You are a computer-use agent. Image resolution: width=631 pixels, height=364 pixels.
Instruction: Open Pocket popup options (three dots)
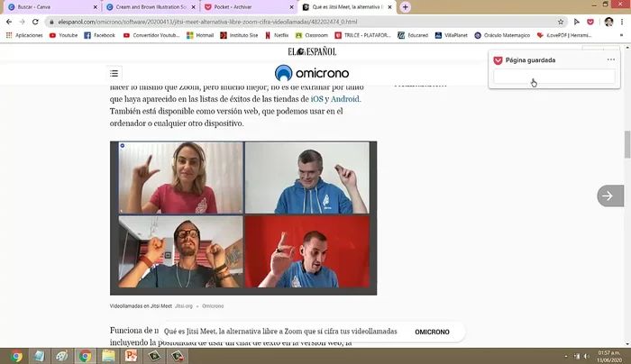(x=611, y=59)
